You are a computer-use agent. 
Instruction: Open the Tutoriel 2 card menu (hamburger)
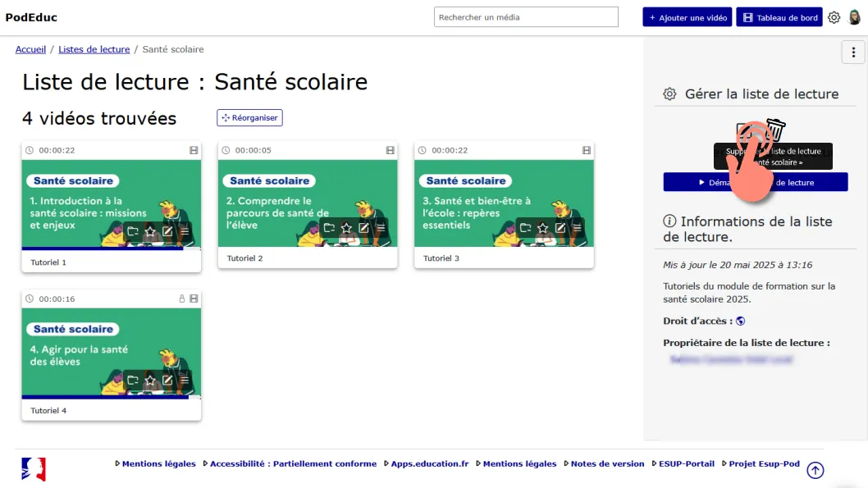381,227
